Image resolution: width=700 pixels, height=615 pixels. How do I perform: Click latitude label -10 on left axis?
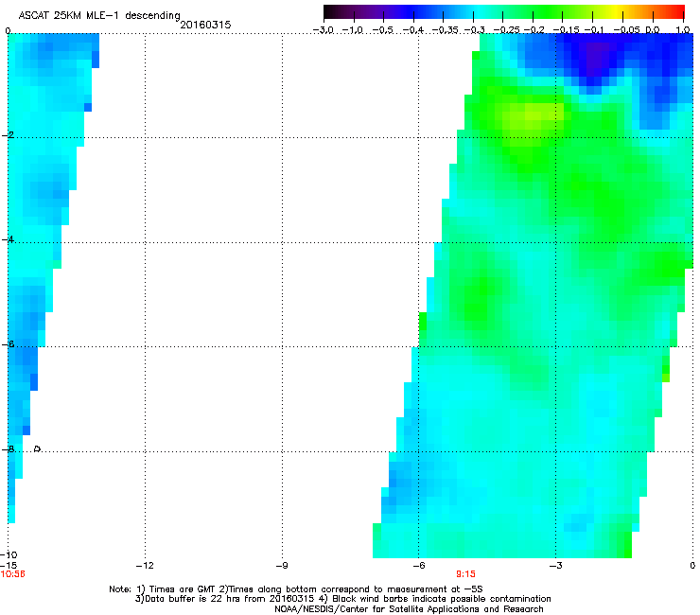(x=9, y=555)
